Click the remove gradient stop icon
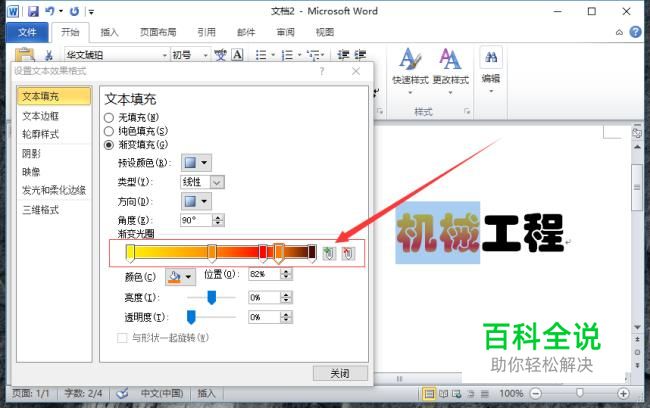Image resolution: width=650 pixels, height=408 pixels. 348,253
